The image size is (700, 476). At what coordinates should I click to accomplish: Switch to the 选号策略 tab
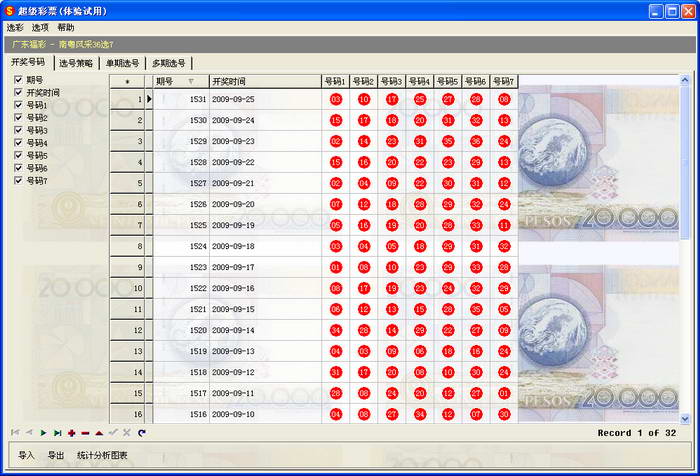76,63
